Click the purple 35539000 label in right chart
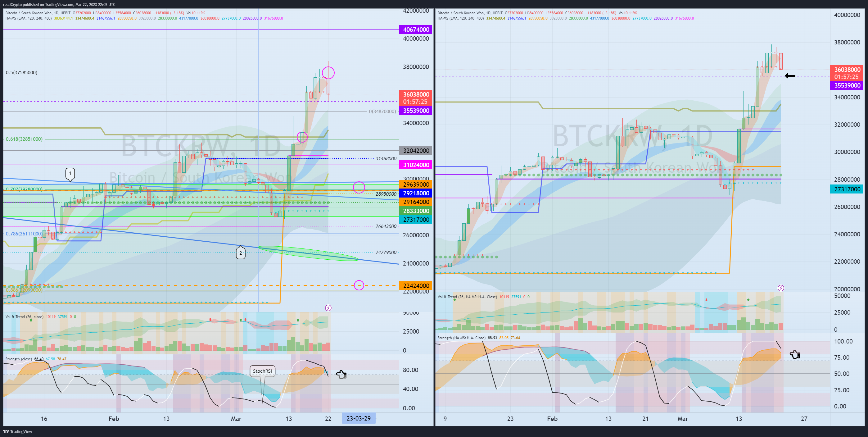The width and height of the screenshot is (868, 437). (847, 85)
